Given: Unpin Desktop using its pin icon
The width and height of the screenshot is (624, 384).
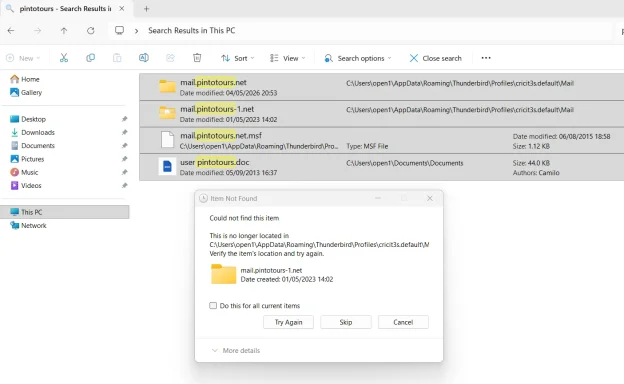Looking at the screenshot, I should tap(125, 119).
